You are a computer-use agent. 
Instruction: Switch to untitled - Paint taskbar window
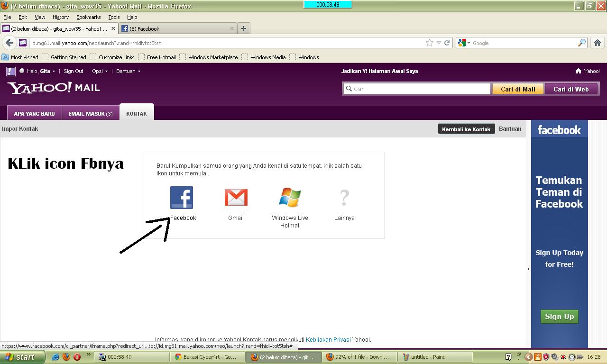point(435,357)
